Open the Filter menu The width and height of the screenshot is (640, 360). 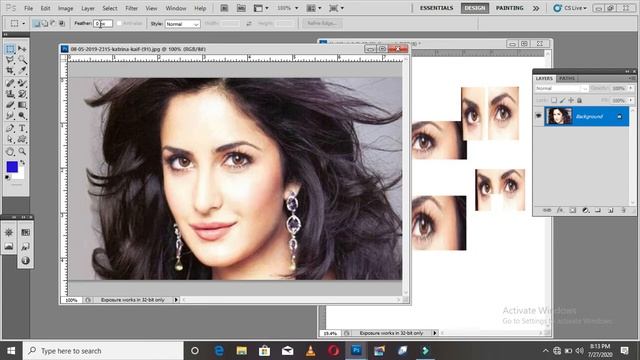coord(131,8)
